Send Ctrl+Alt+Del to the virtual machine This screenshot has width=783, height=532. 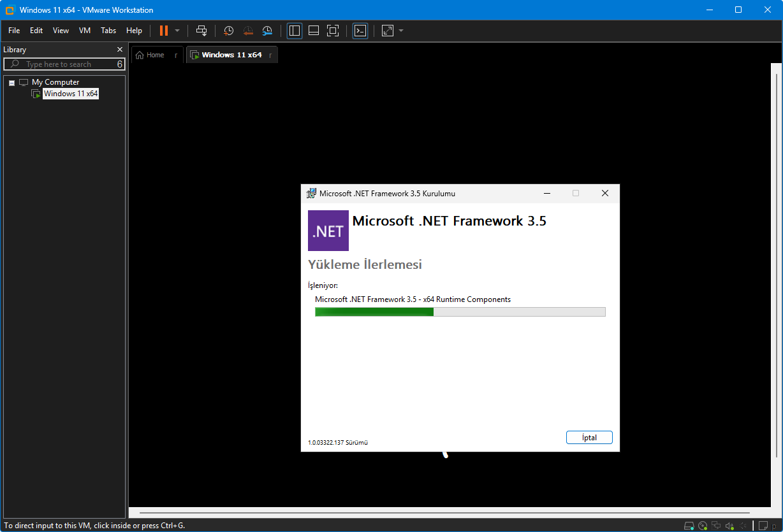point(201,31)
